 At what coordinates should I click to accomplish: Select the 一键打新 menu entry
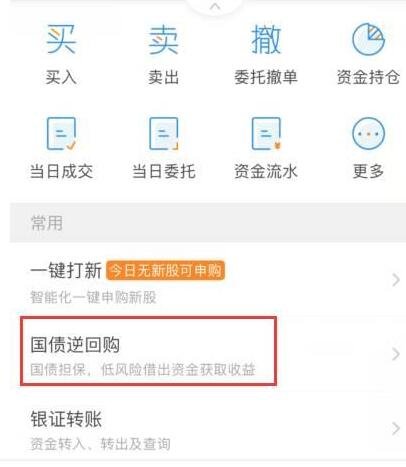[x=208, y=281]
